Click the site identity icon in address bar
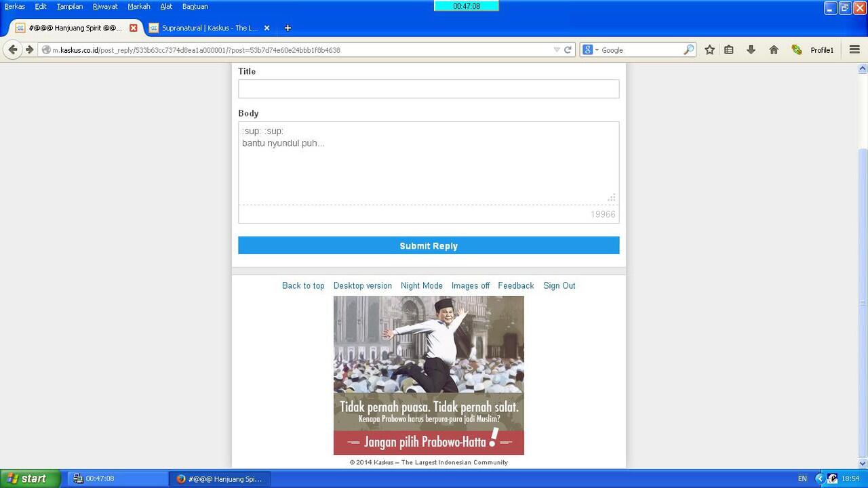 45,49
